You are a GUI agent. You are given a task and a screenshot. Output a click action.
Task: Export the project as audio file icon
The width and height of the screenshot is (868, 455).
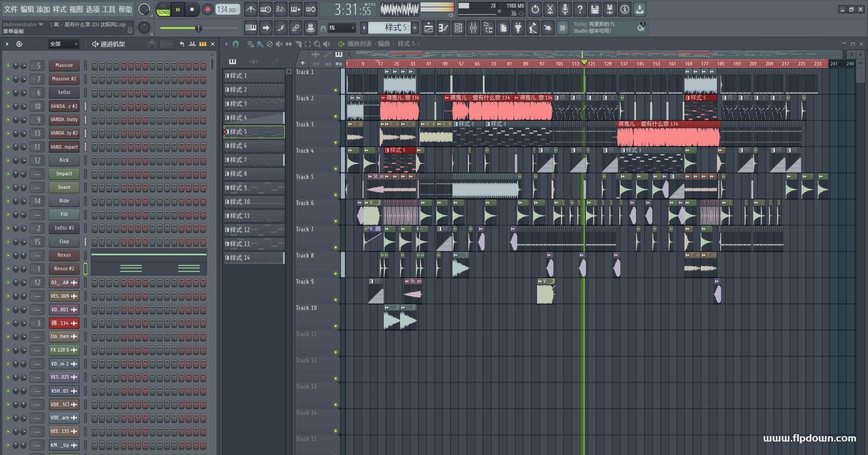(x=610, y=9)
